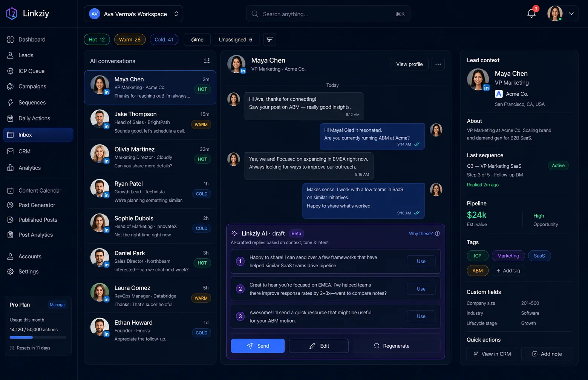This screenshot has width=588, height=380.
Task: Expand the user account chevron
Action: click(571, 14)
